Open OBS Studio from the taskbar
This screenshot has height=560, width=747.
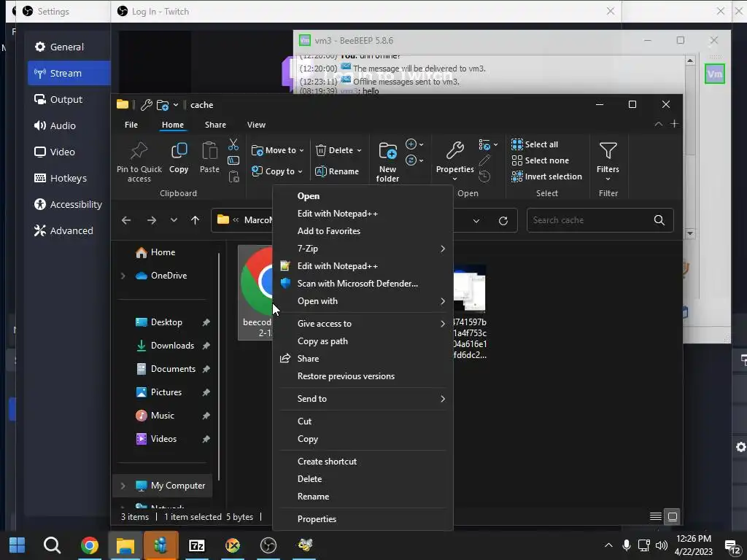tap(268, 545)
